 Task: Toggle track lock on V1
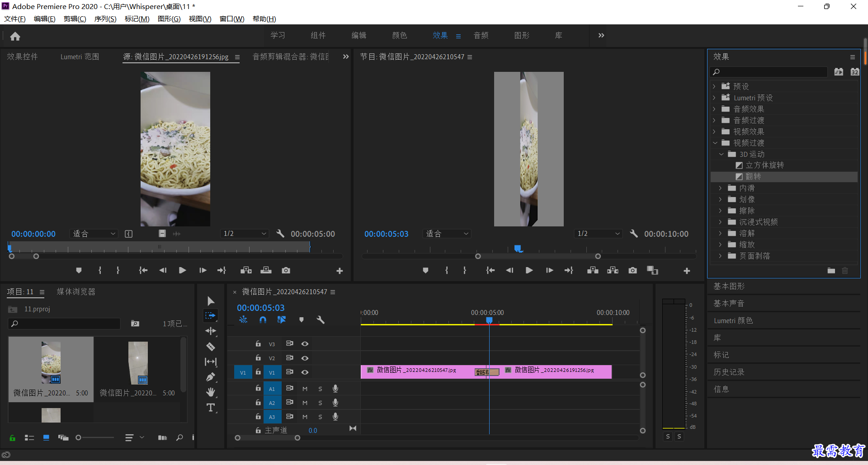point(258,372)
